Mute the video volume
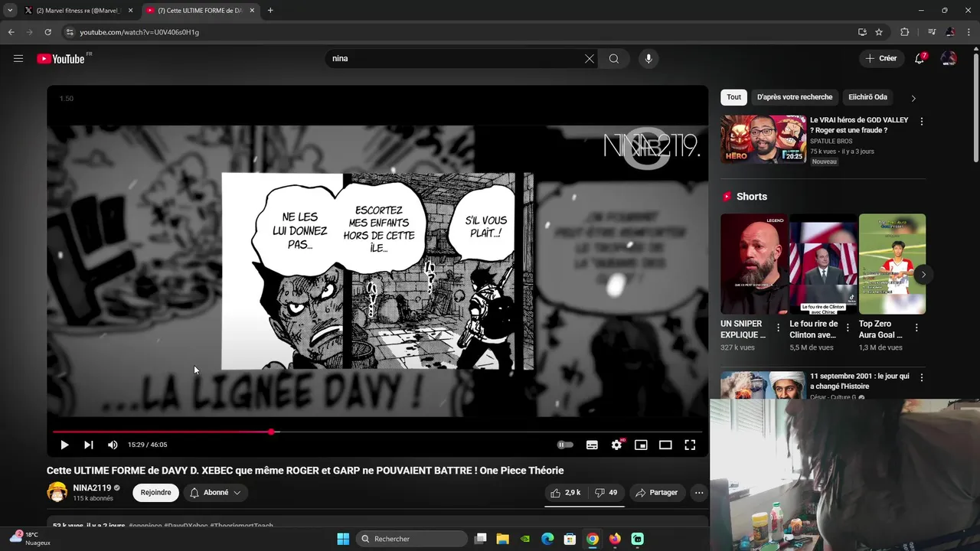 (113, 445)
